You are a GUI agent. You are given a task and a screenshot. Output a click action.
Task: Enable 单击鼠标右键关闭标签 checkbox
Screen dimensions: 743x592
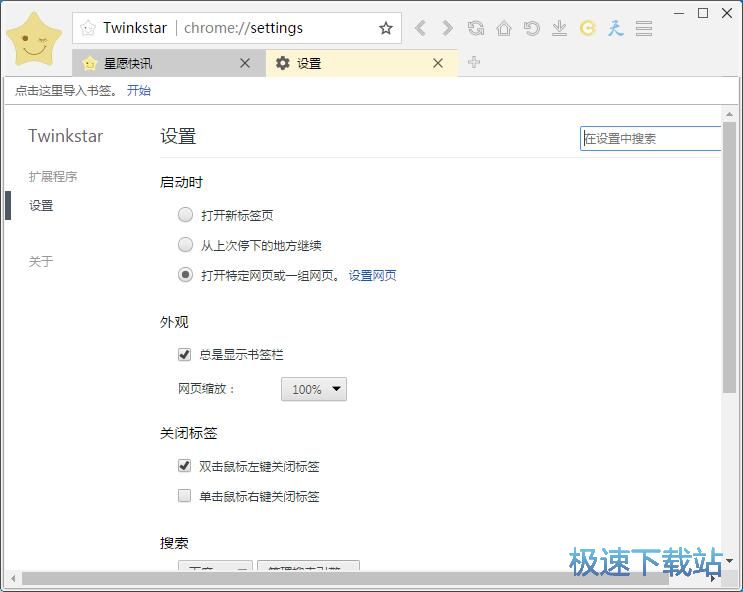(184, 496)
